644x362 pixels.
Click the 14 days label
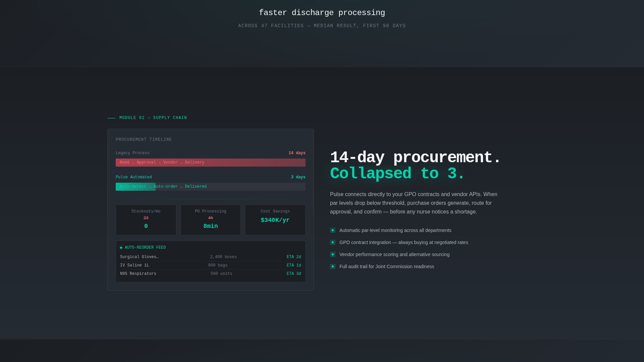297,153
